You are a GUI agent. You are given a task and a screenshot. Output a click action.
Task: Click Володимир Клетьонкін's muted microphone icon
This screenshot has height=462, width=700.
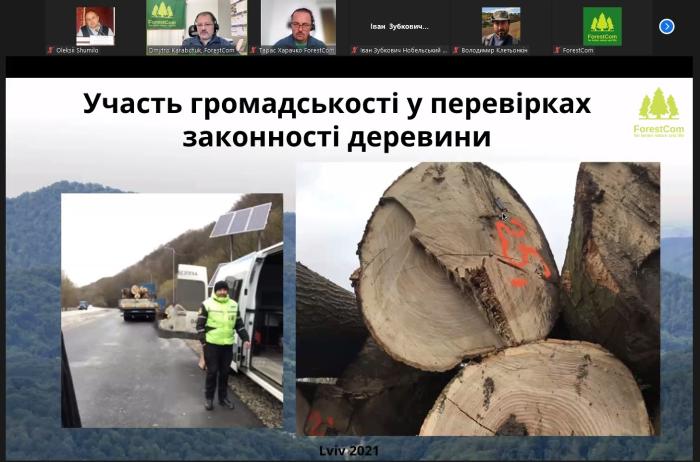click(x=456, y=50)
